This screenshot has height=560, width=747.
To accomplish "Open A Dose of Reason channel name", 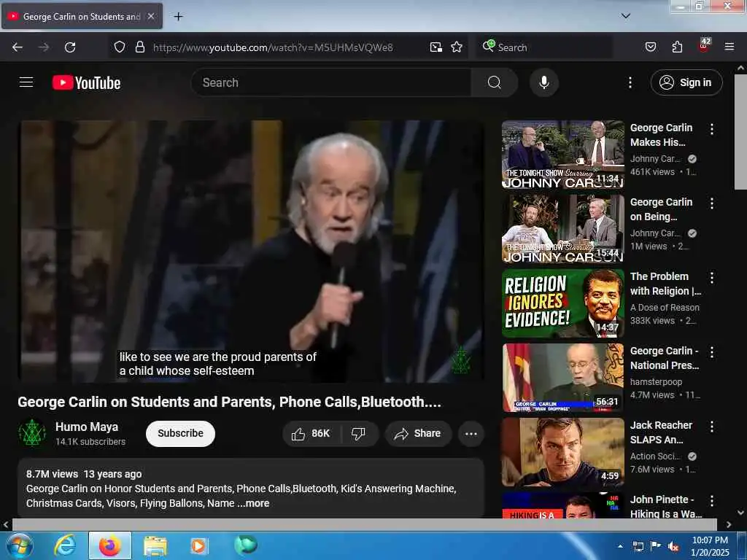I will click(665, 308).
